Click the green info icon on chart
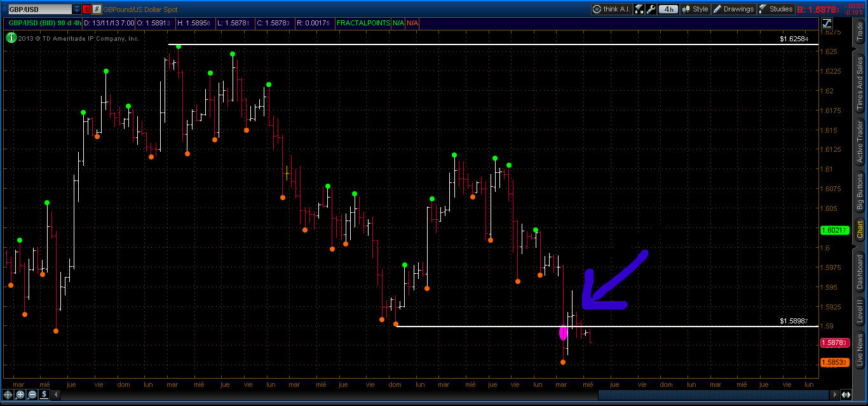868x406 pixels. (11, 37)
